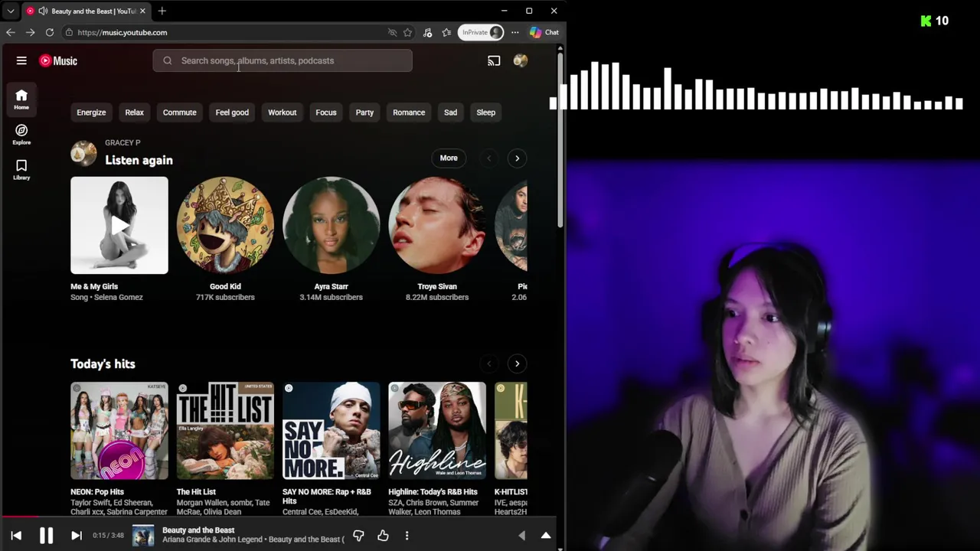
Task: Click the YouTube Music logo
Action: 58,60
